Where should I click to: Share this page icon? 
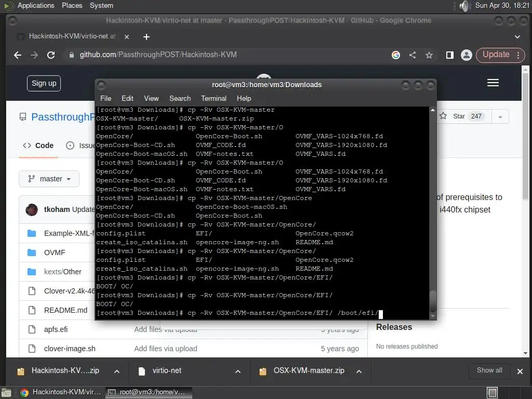tap(413, 55)
